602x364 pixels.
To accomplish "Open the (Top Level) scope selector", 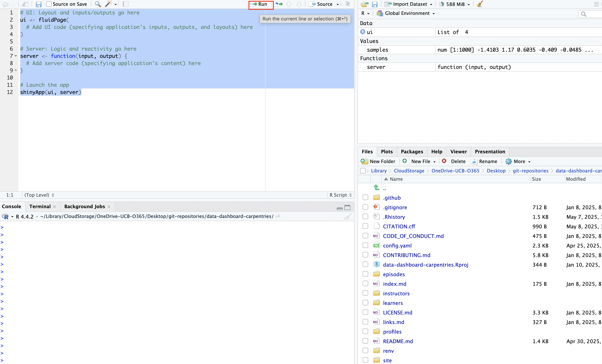I will coord(39,195).
